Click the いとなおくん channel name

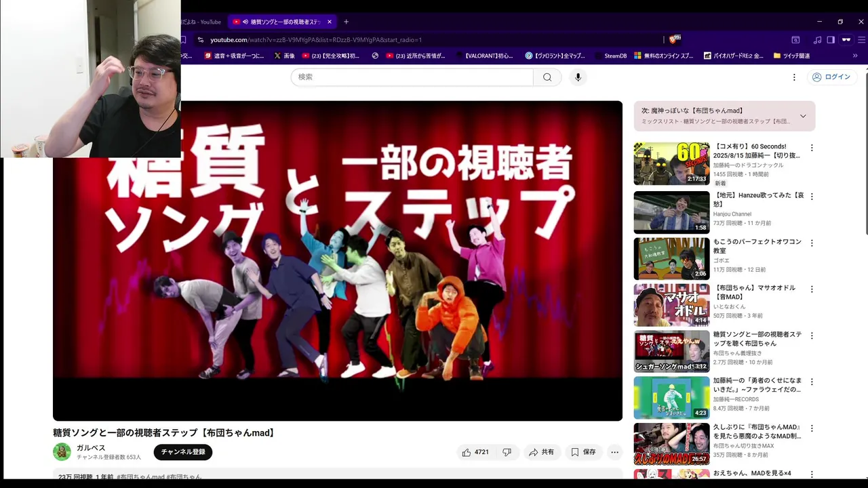tap(729, 307)
